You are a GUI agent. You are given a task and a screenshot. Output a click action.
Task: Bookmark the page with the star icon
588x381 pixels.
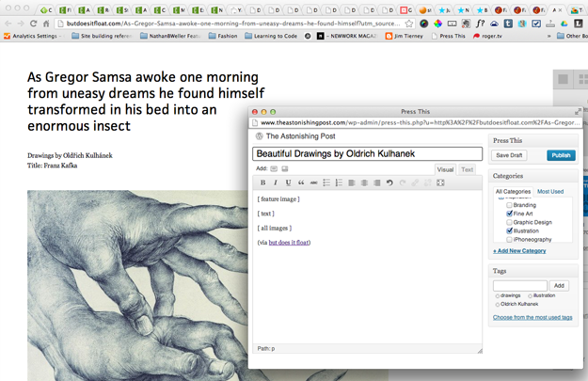click(x=409, y=24)
